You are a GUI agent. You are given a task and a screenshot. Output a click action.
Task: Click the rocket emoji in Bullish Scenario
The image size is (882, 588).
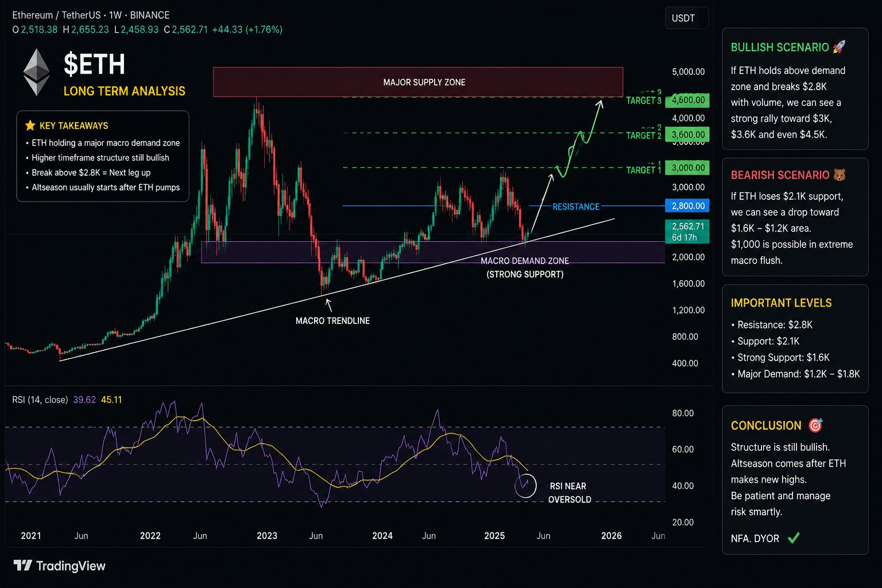(x=839, y=47)
